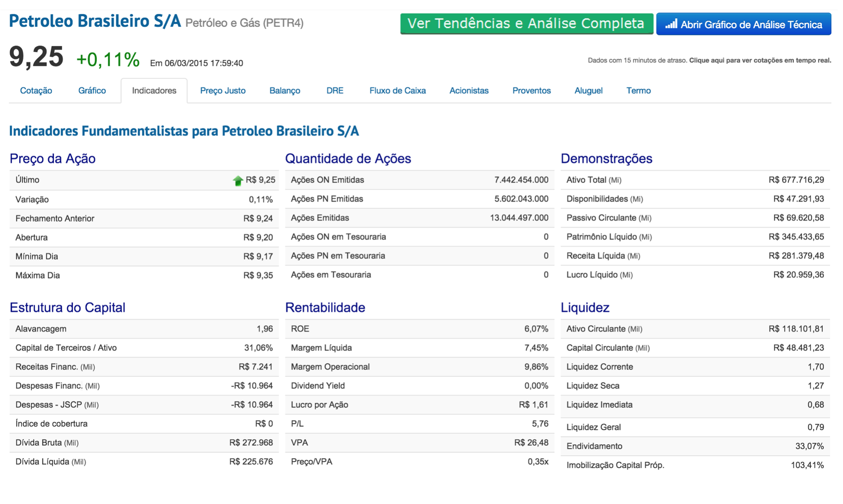Switch to the Gráfico tab

pyautogui.click(x=92, y=90)
